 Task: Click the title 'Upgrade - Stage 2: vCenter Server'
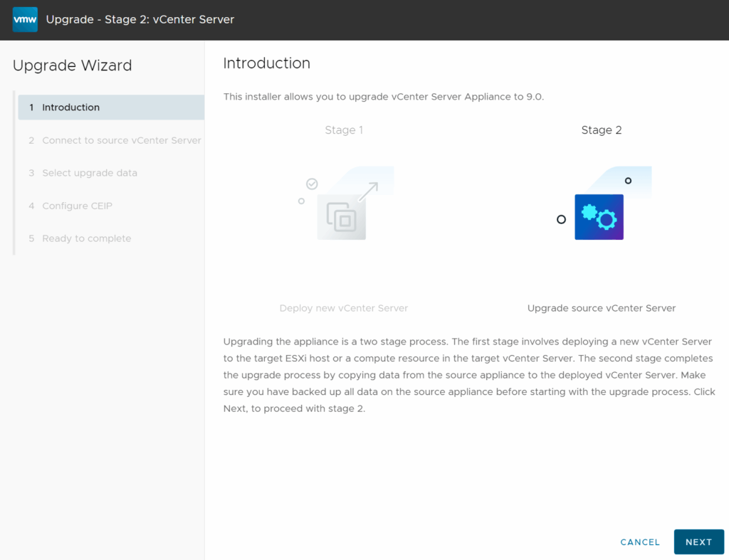[140, 19]
